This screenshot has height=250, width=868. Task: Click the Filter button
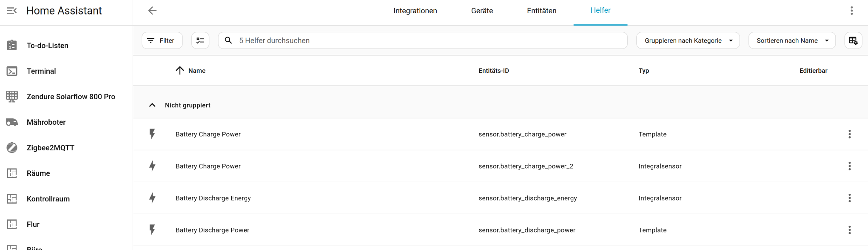point(162,40)
